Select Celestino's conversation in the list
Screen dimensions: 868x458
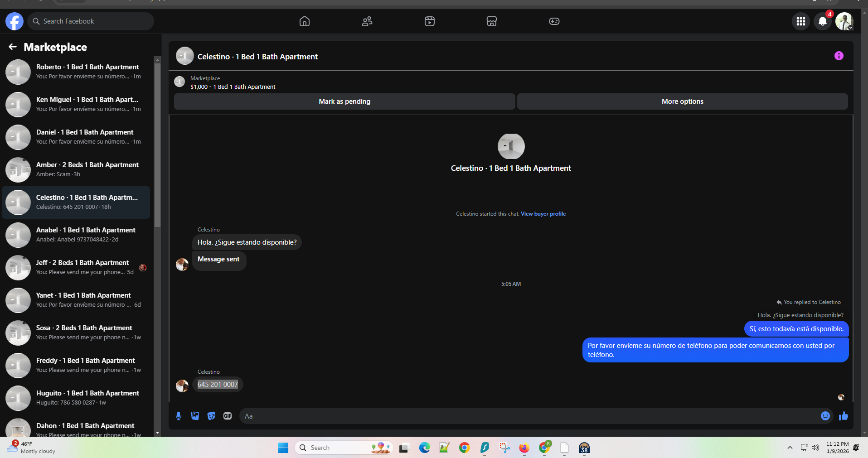pos(76,202)
